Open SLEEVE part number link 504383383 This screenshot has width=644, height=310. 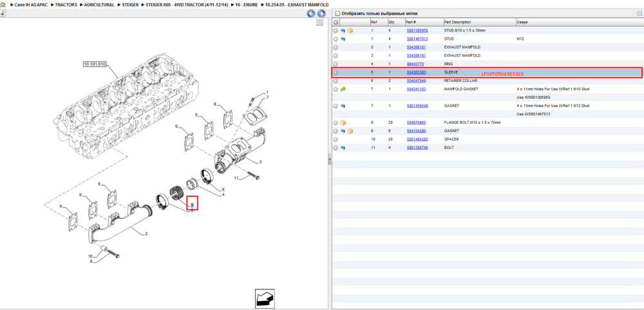(415, 72)
